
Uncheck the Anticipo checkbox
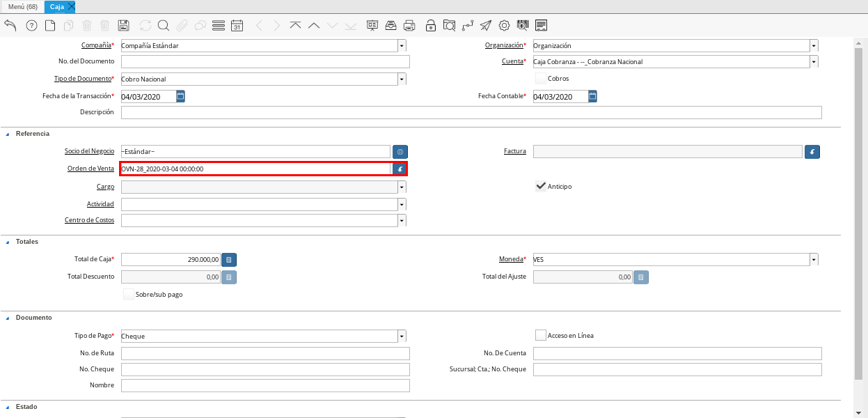tap(541, 186)
